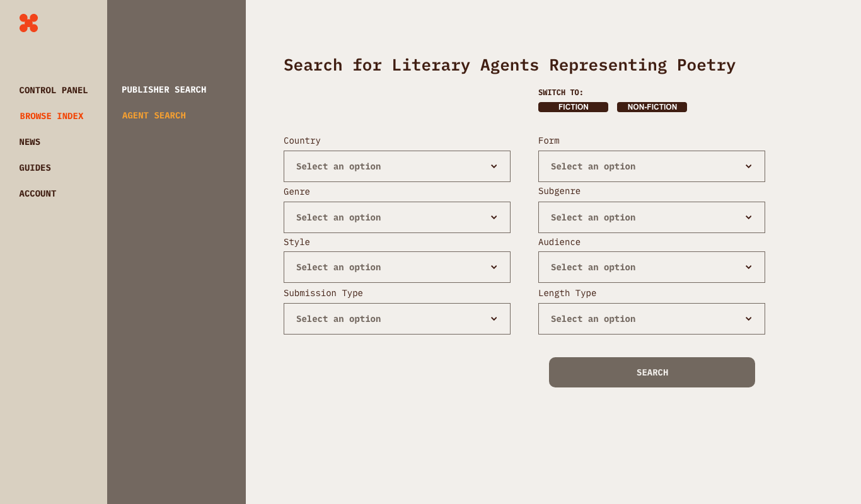Select Browse Index menu item
Viewport: 861px width, 504px height.
[52, 116]
